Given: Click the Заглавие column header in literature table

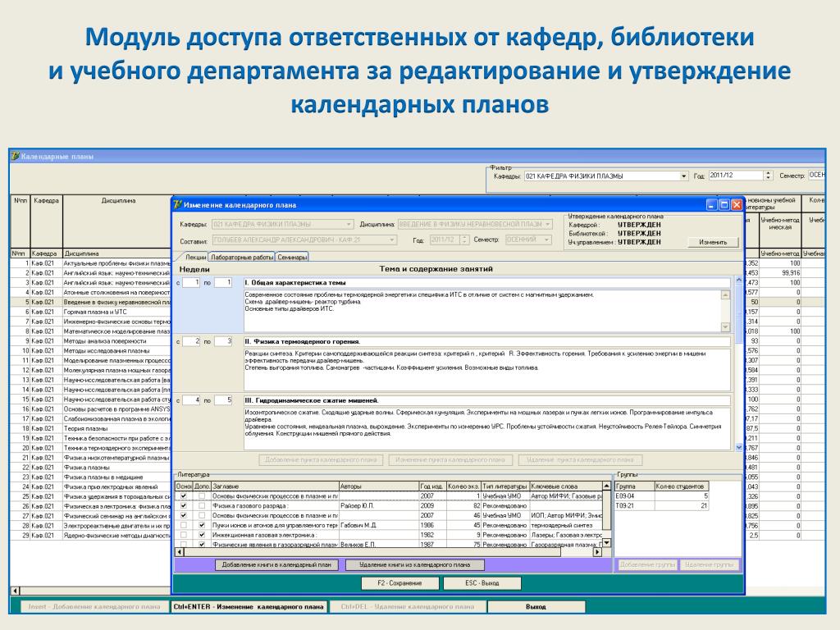Looking at the screenshot, I should pos(275,486).
